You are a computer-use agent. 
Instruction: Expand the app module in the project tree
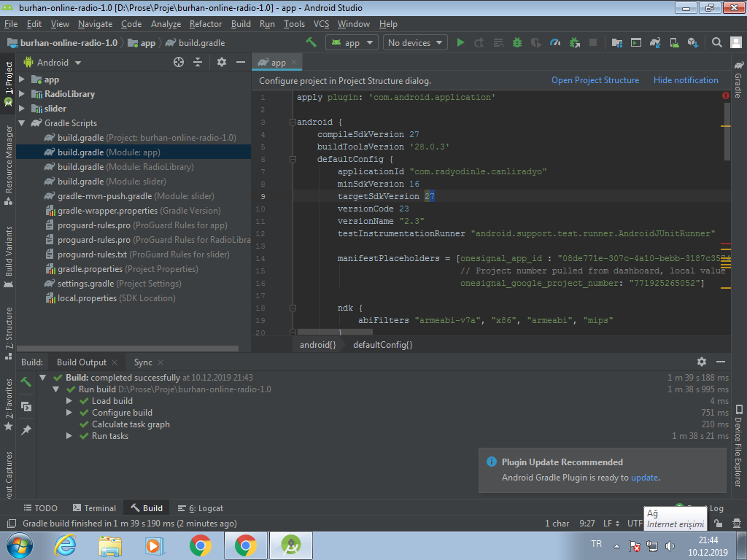tap(21, 79)
